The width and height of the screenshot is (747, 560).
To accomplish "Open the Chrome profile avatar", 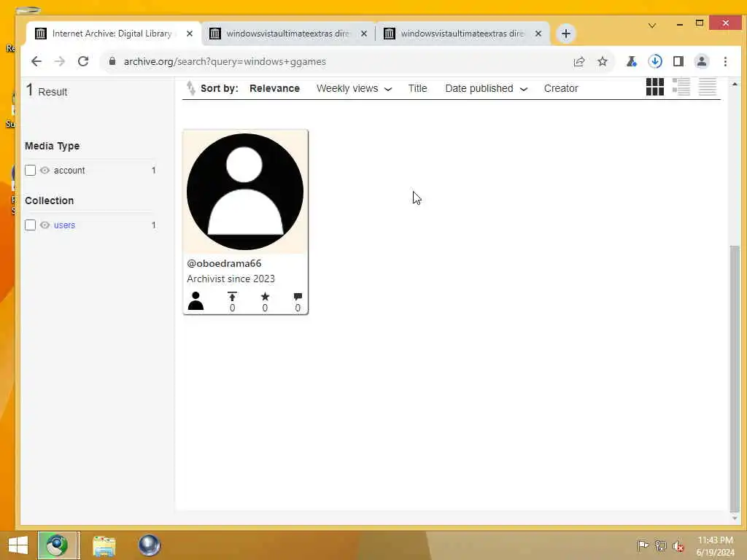I will 702,61.
